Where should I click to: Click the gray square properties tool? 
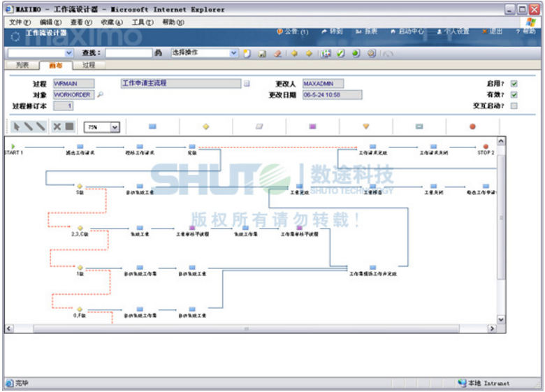click(x=69, y=126)
